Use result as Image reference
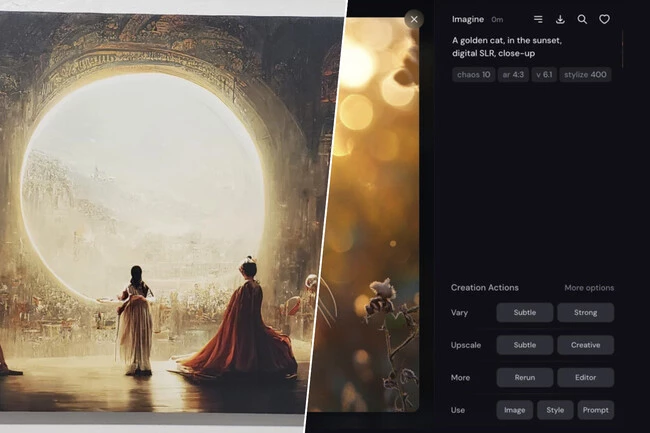This screenshot has height=433, width=650. (x=514, y=410)
